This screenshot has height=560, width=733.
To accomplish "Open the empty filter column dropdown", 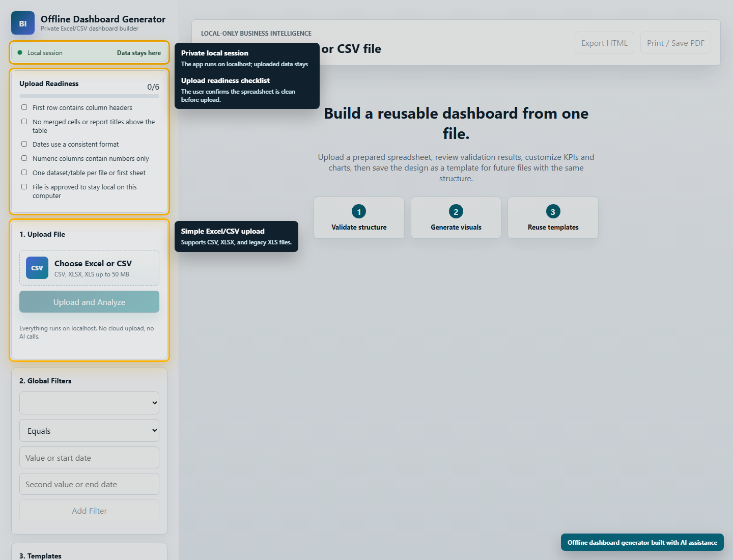I will tap(89, 403).
